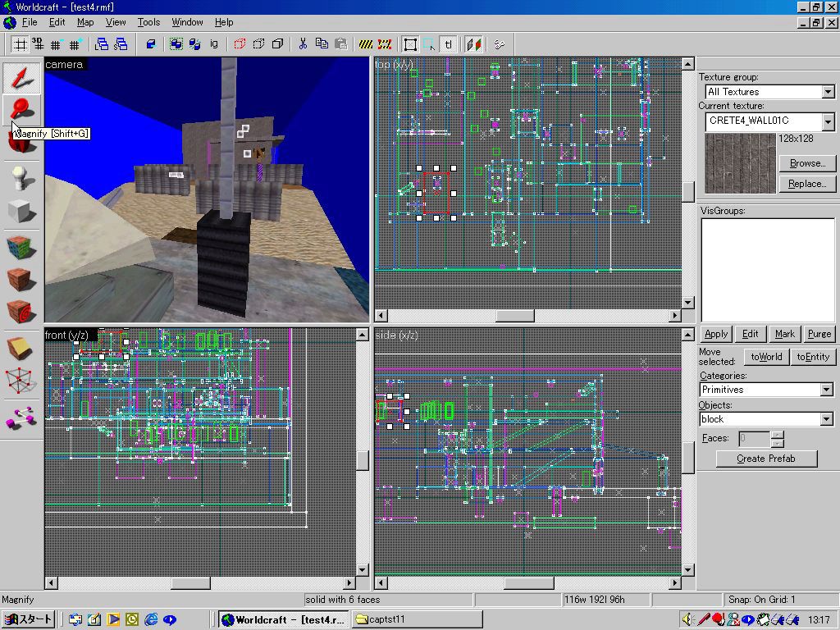Image resolution: width=840 pixels, height=630 pixels.
Task: Select the Clipping tool icon
Action: coord(21,347)
